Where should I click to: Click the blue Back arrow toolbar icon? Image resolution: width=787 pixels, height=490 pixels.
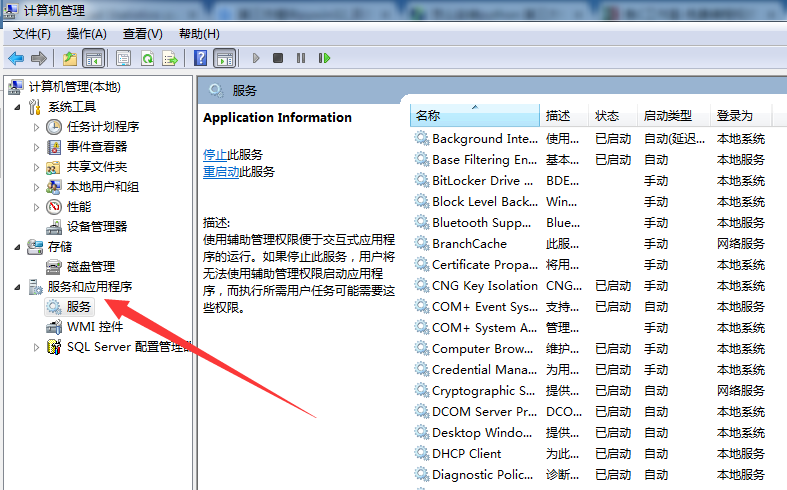(16, 58)
